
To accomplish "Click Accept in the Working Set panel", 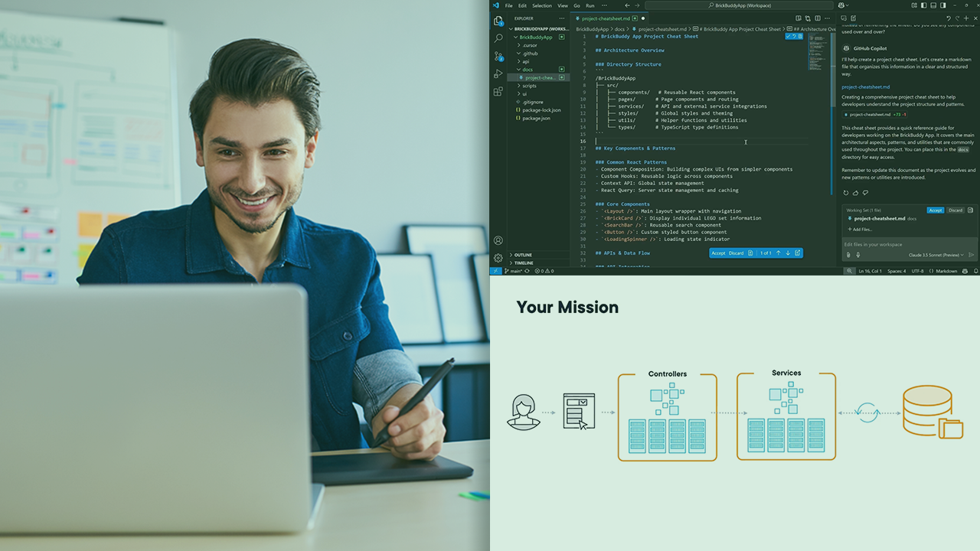I will (x=936, y=210).
